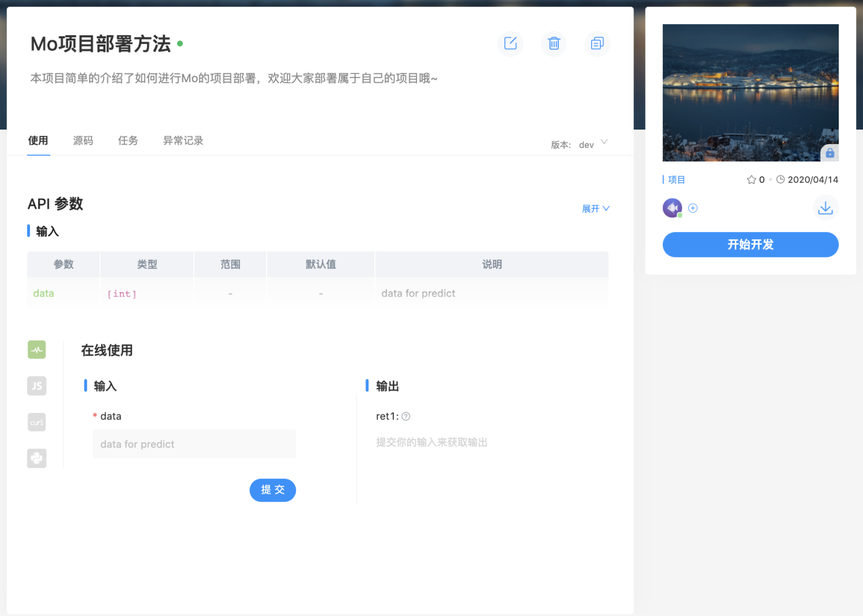Click the project cover image thumbnail
The height and width of the screenshot is (616, 863).
click(750, 93)
